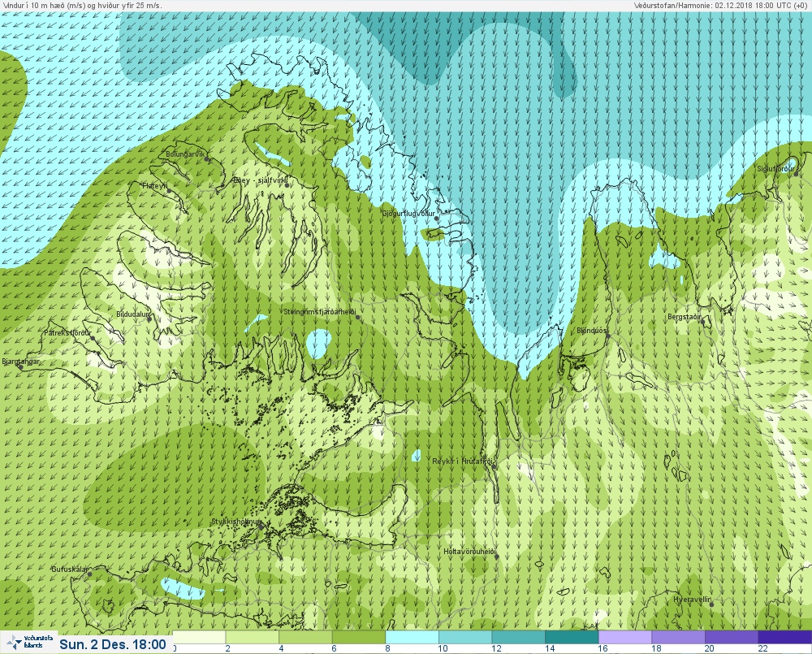Click the Veðurstofa Íslands logo
The width and height of the screenshot is (812, 654).
(x=28, y=642)
